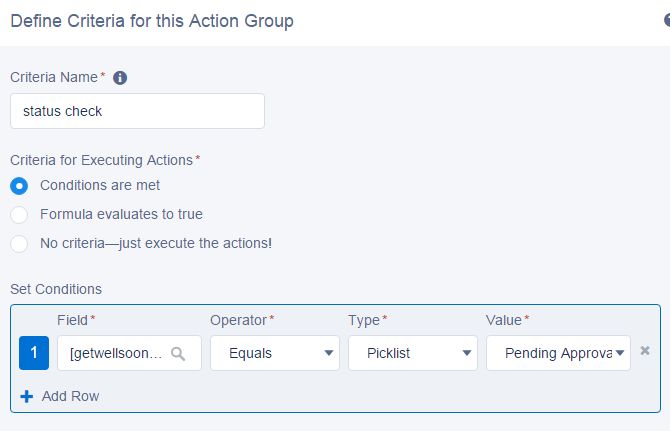This screenshot has height=431, width=670.
Task: Expand the Type dropdown set to Picklist
Action: pyautogui.click(x=412, y=353)
